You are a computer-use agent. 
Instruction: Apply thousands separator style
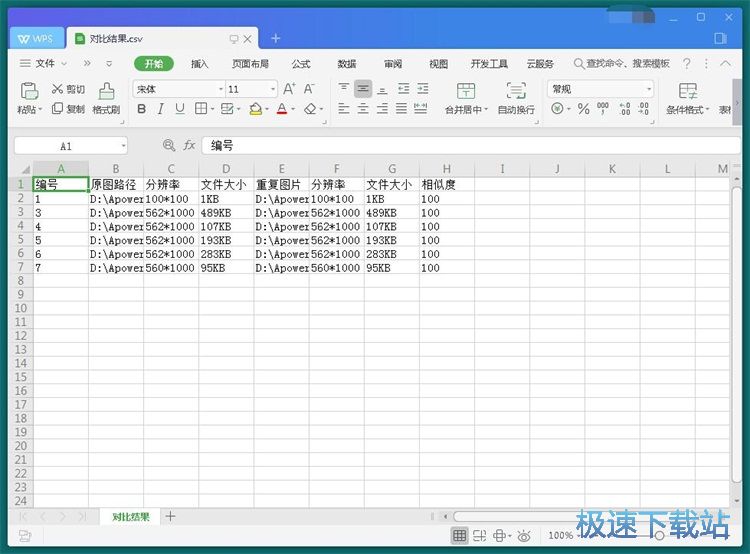coord(603,109)
